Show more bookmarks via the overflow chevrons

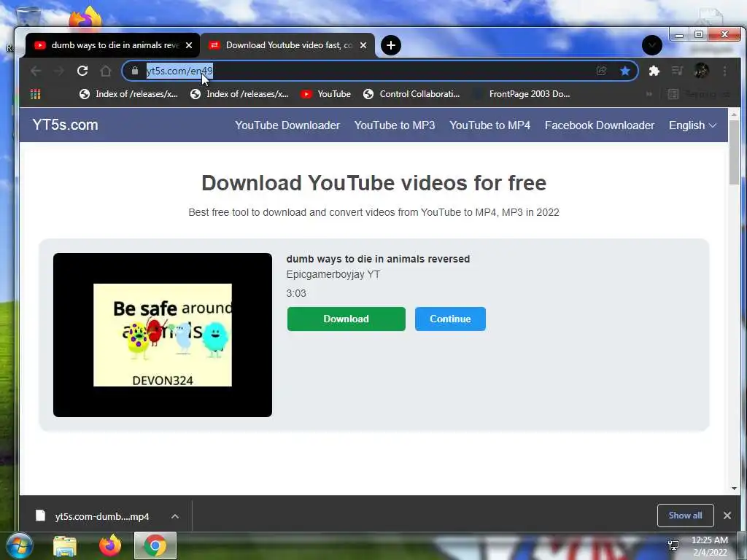(649, 94)
